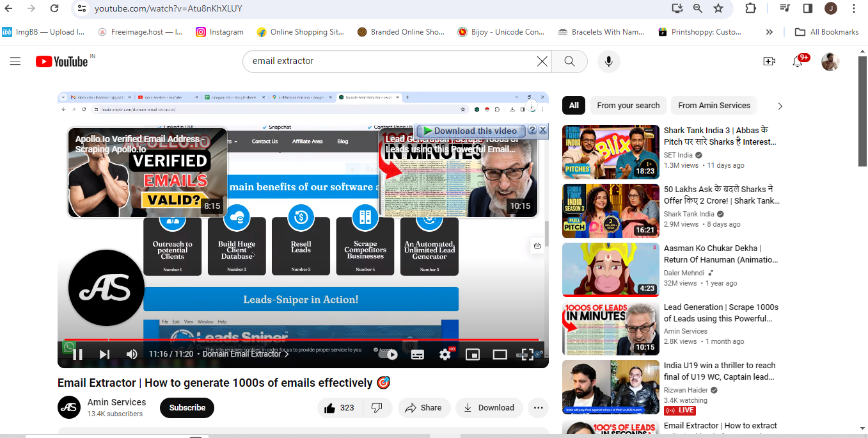
Task: Run the search with the magnifier button
Action: coord(569,61)
